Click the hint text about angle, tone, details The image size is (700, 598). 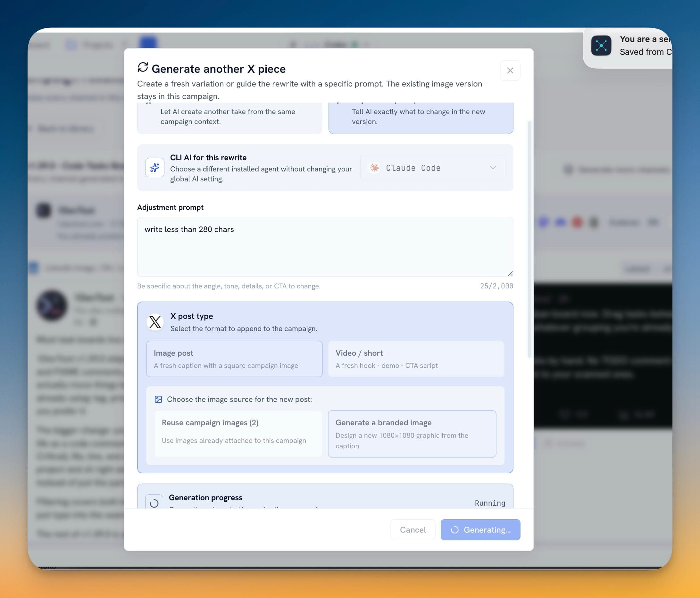click(x=229, y=286)
